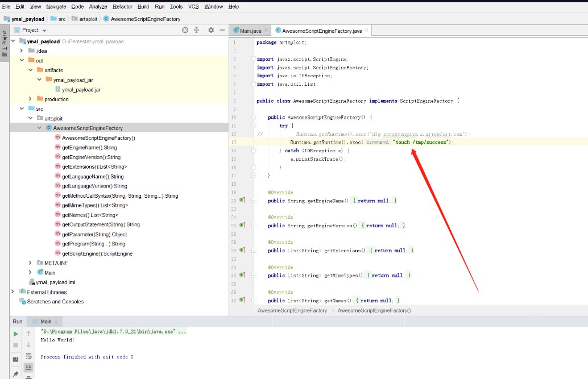Open the Build menu
The width and height of the screenshot is (588, 379).
pos(143,6)
